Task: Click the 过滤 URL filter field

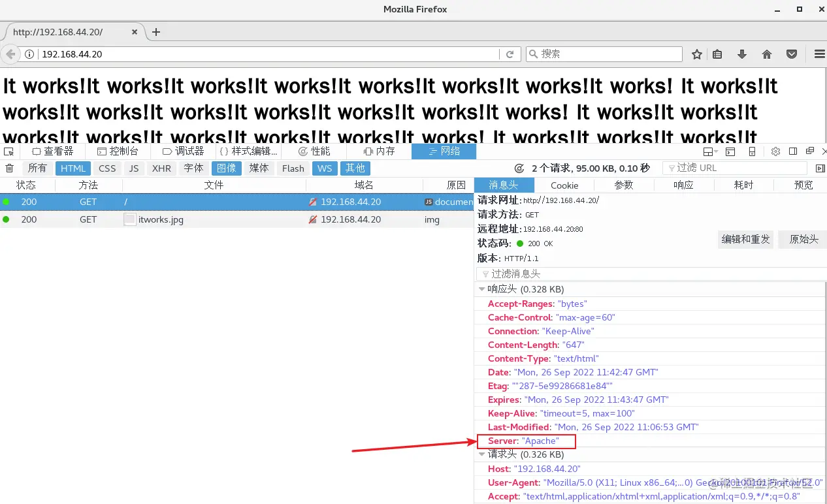Action: pos(736,168)
